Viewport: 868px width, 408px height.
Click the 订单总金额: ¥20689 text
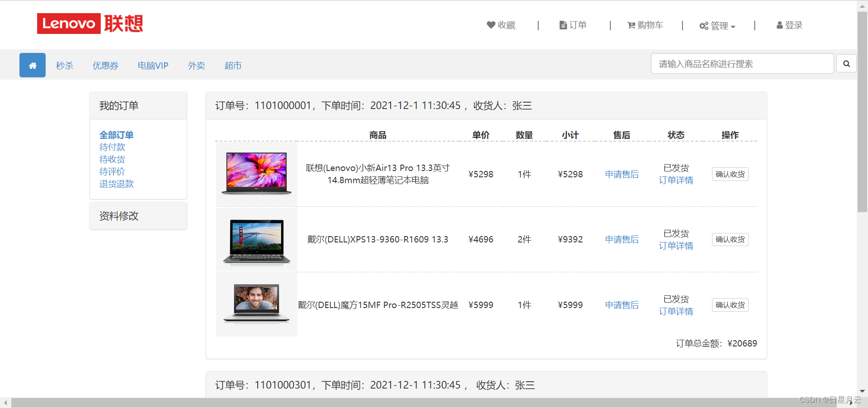click(716, 343)
